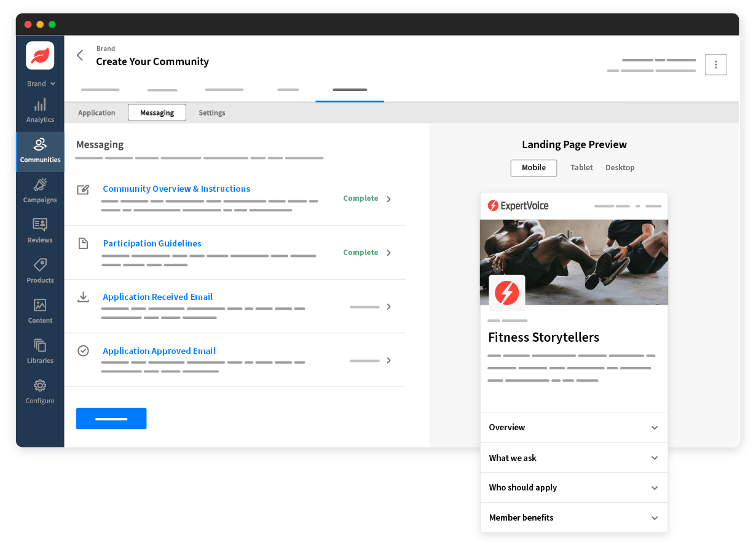This screenshot has height=547, width=756.
Task: Switch preview to Tablet view
Action: pyautogui.click(x=581, y=167)
